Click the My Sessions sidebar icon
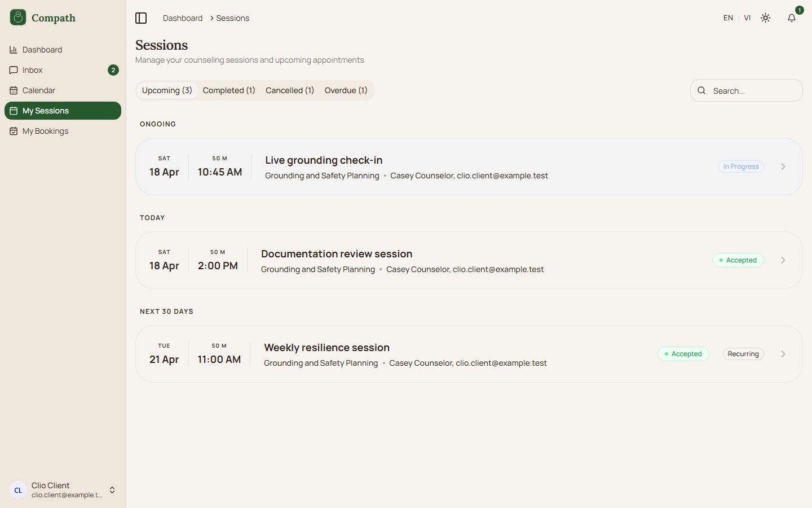The height and width of the screenshot is (508, 812). tap(14, 111)
